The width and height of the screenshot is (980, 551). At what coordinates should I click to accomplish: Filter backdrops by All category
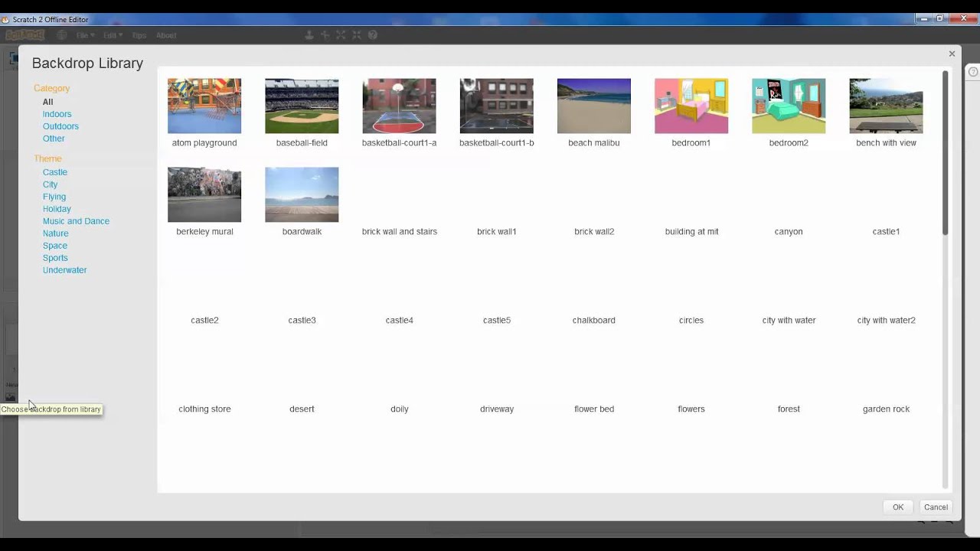48,102
